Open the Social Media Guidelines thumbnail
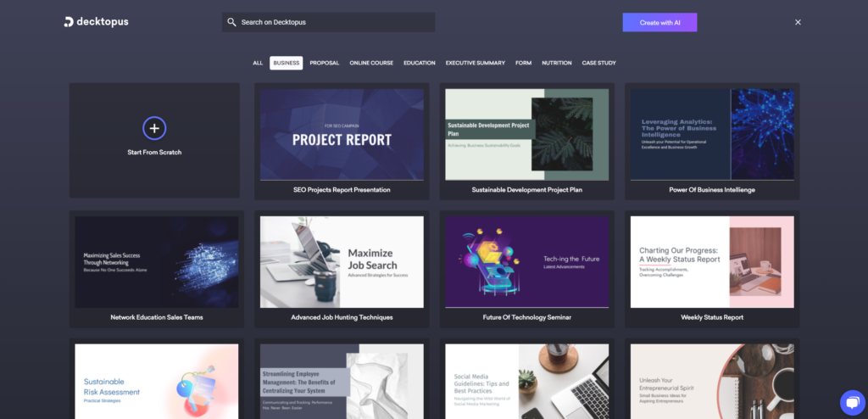Screen dimensions: 868x419 click(x=527, y=382)
